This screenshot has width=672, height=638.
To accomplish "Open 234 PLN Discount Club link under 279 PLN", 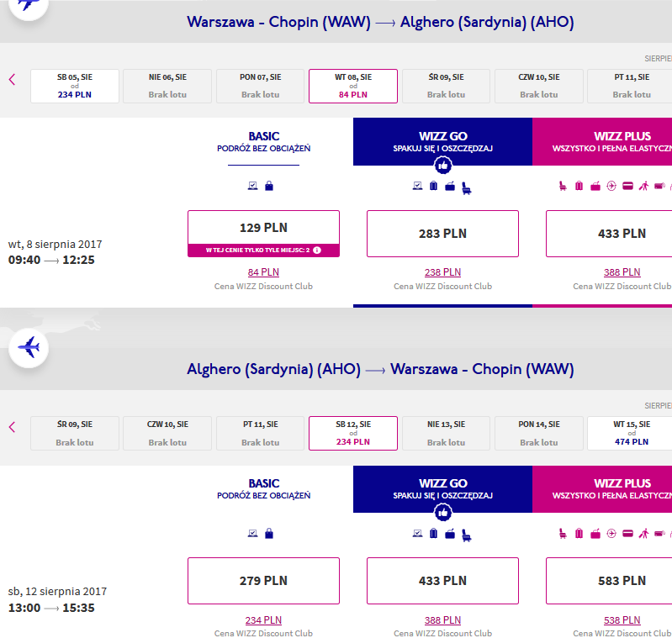I will pyautogui.click(x=263, y=620).
